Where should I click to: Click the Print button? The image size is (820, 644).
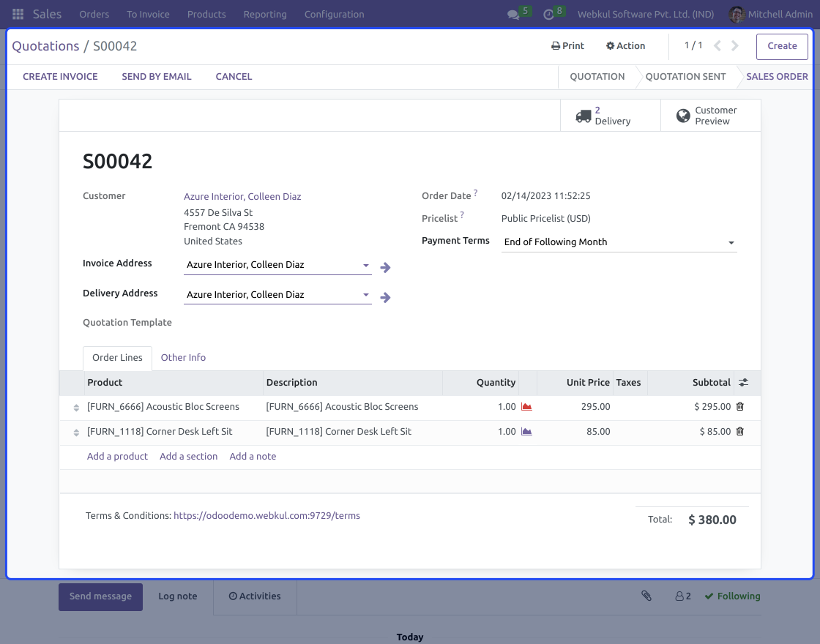[x=567, y=46]
